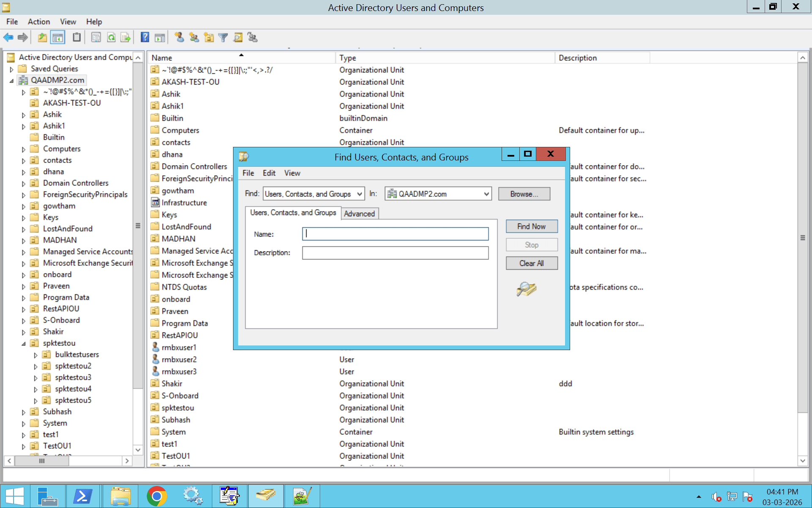
Task: Open the Edit menu in Find dialog
Action: click(269, 173)
